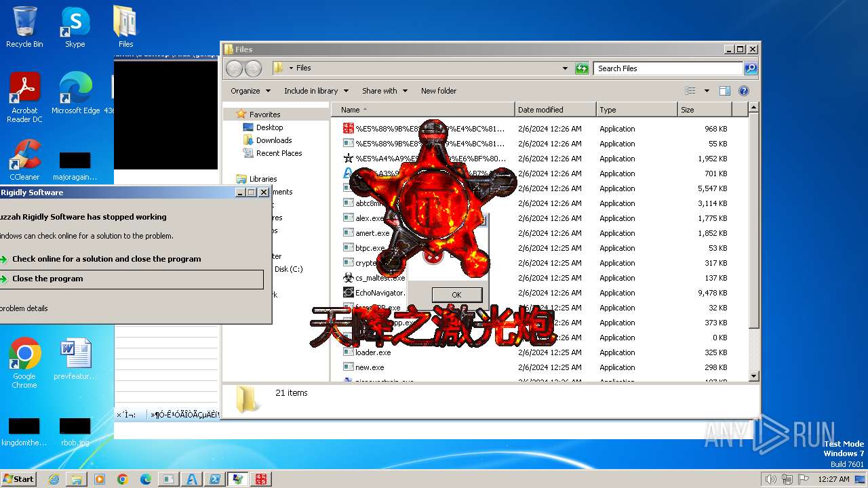
Task: Click the search magnifier icon in Explorer
Action: [x=750, y=68]
